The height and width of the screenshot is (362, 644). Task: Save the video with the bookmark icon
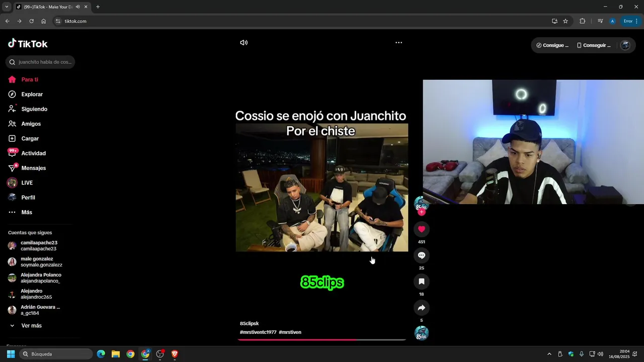(x=422, y=282)
